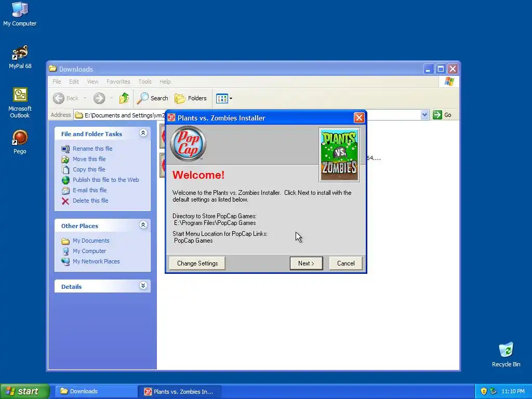Open the Help menu in Downloads window
Image resolution: width=532 pixels, height=399 pixels.
point(165,82)
